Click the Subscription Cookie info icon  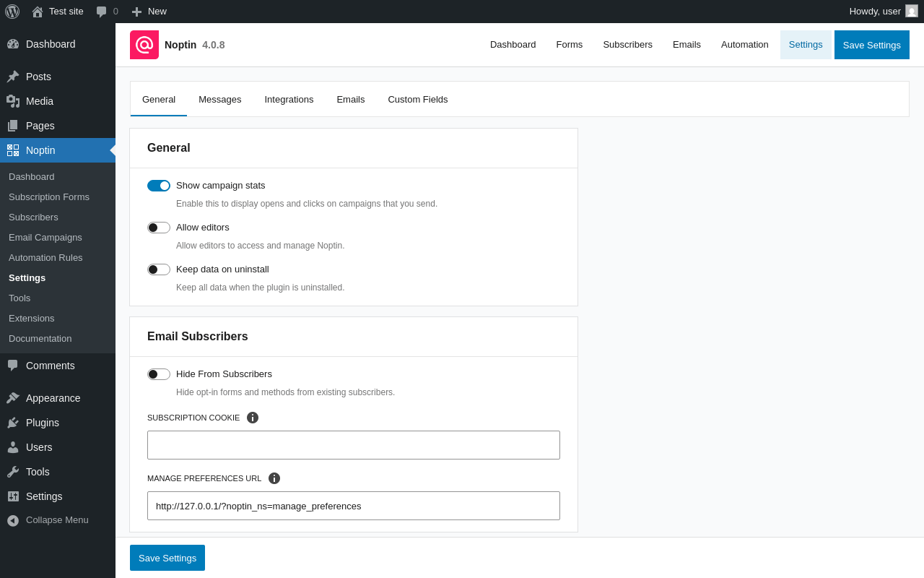[253, 418]
